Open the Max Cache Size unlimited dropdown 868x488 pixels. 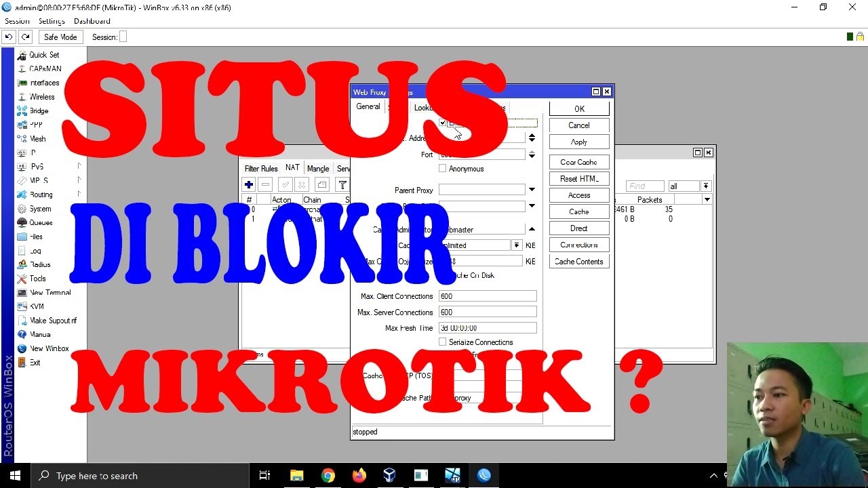517,245
